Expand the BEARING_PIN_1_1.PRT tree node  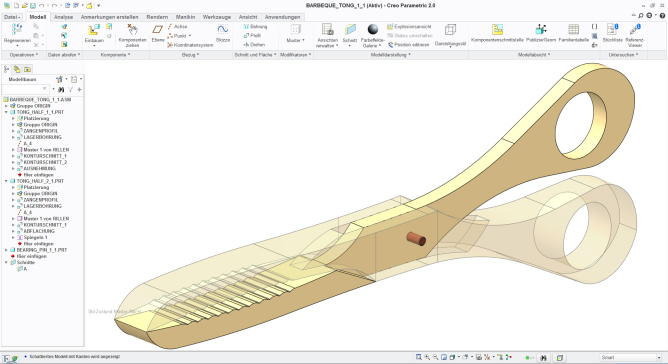click(x=6, y=250)
